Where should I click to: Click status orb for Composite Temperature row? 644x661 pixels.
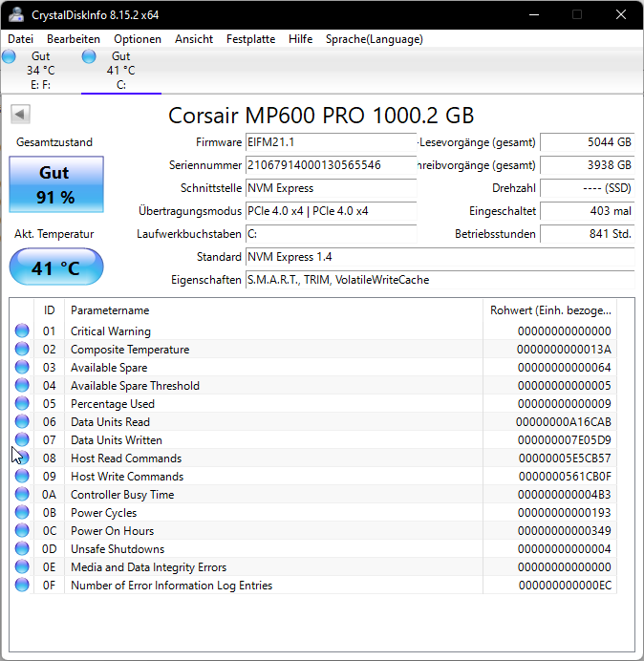click(x=22, y=349)
